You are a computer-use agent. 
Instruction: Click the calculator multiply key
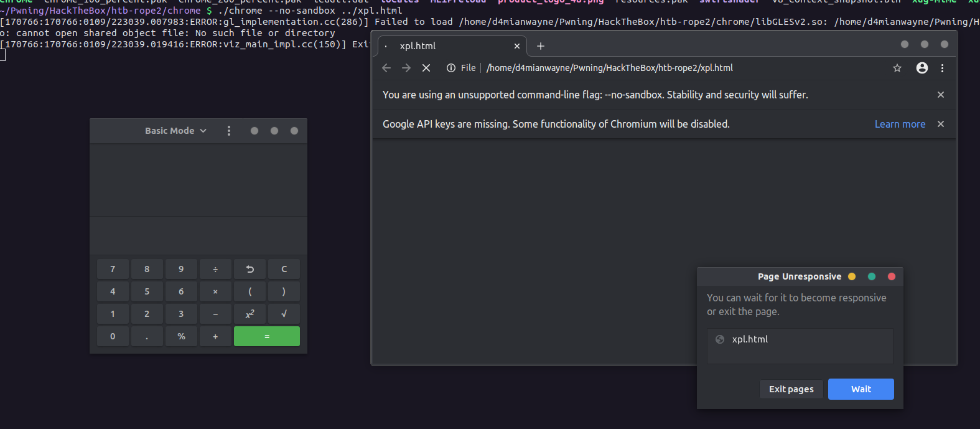click(215, 291)
